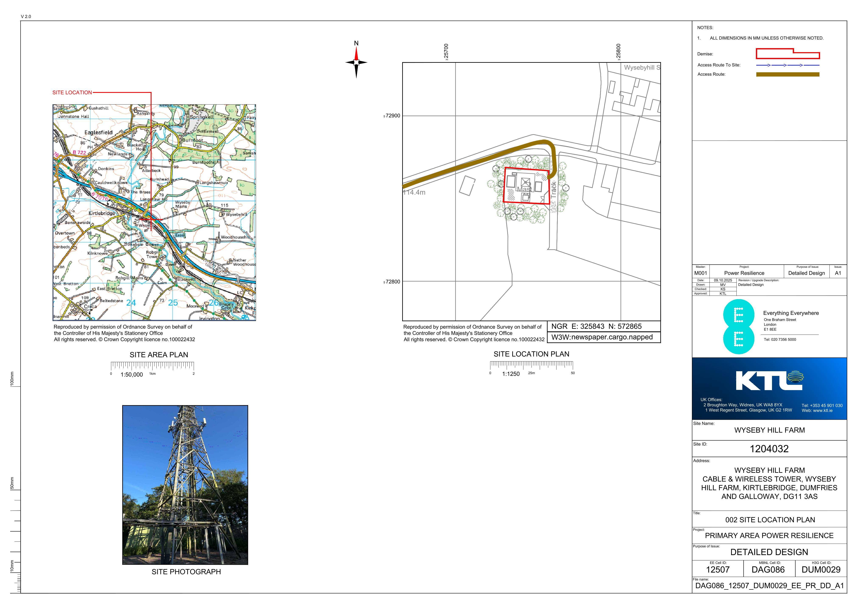868x614 pixels.
Task: Click 'Tel: 020 7356 5000'
Action: (x=780, y=340)
